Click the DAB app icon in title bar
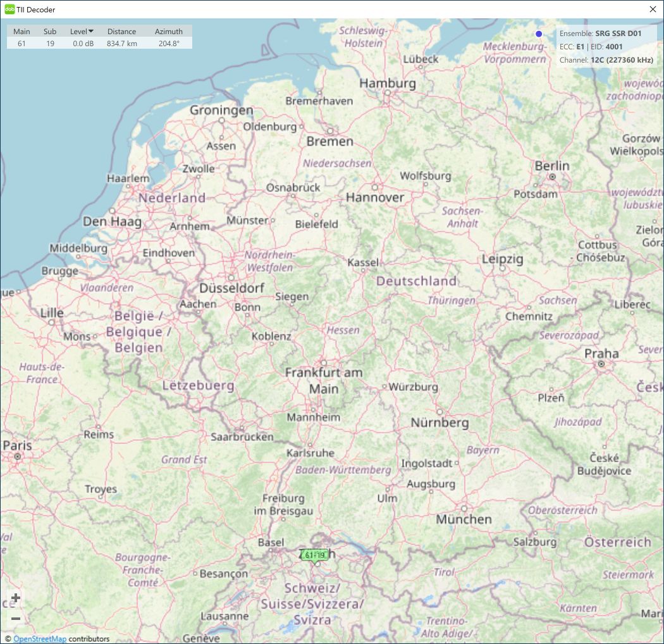 coord(9,9)
